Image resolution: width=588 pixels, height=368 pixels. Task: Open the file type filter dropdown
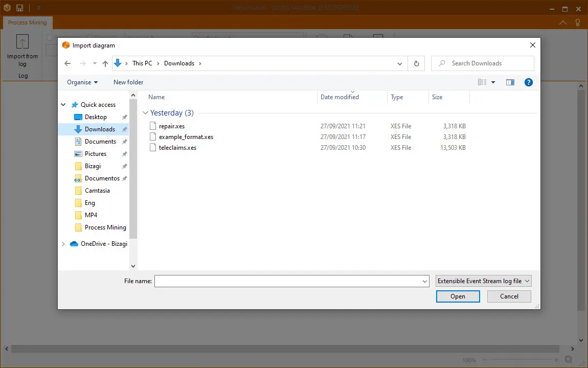tap(483, 281)
